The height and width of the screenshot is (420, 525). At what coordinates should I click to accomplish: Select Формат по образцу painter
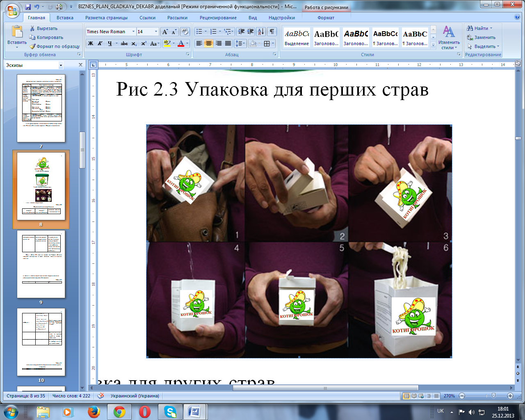(55, 46)
